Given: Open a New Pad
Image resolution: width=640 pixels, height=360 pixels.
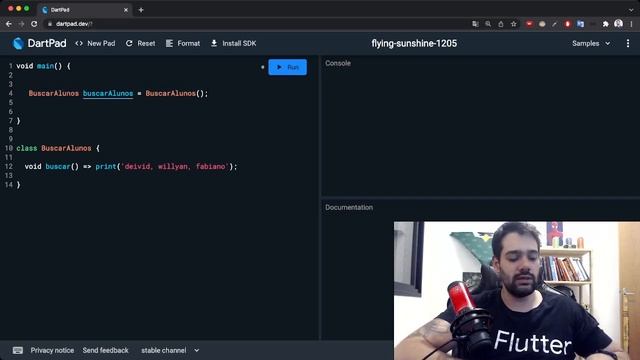Looking at the screenshot, I should 95,43.
